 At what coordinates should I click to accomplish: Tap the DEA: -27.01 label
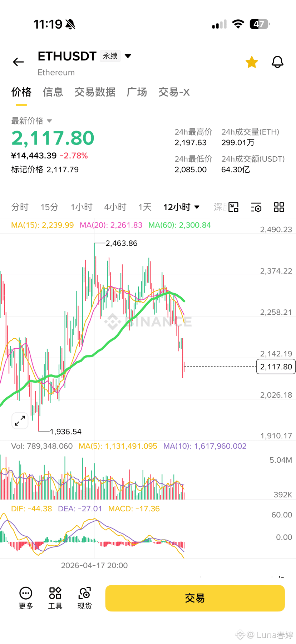click(80, 509)
